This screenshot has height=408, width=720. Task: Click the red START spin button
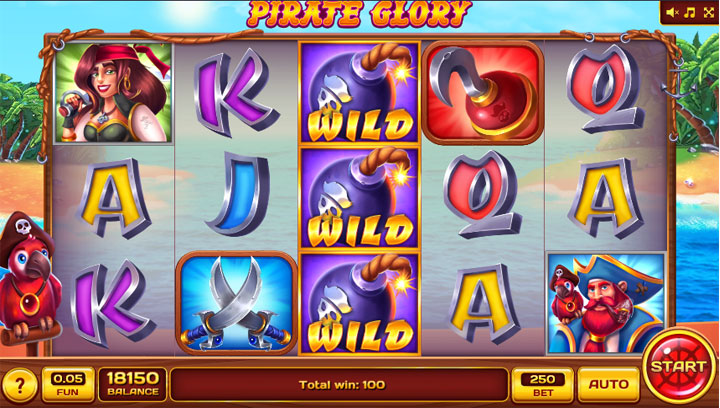tap(679, 366)
